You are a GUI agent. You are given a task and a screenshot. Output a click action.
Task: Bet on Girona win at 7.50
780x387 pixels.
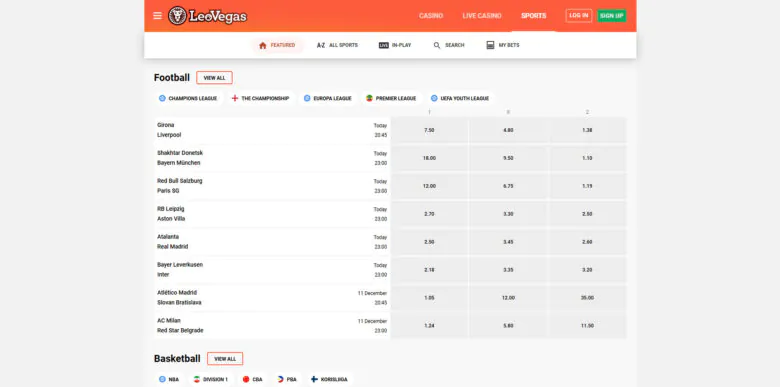tap(429, 130)
